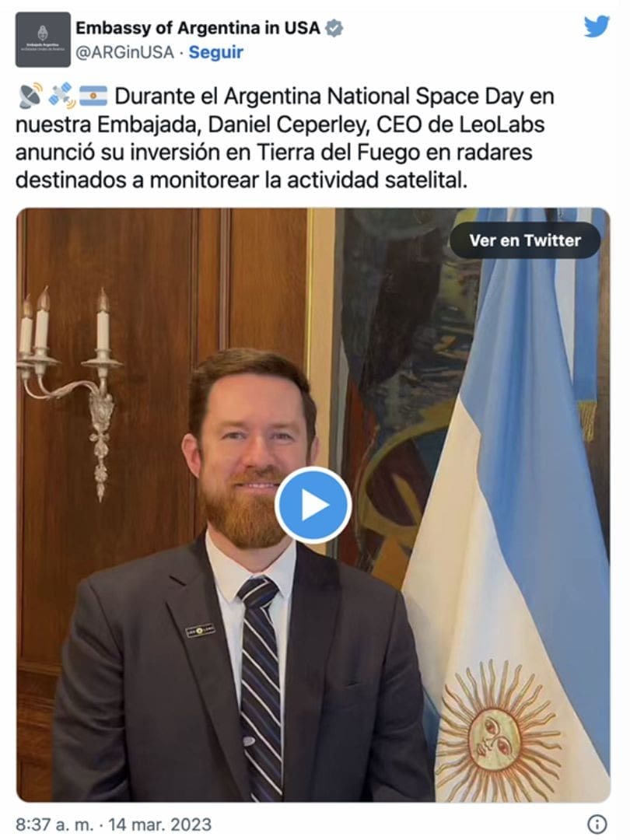Click the Ver en Twitter button
This screenshot has height=840, width=630.
click(525, 240)
